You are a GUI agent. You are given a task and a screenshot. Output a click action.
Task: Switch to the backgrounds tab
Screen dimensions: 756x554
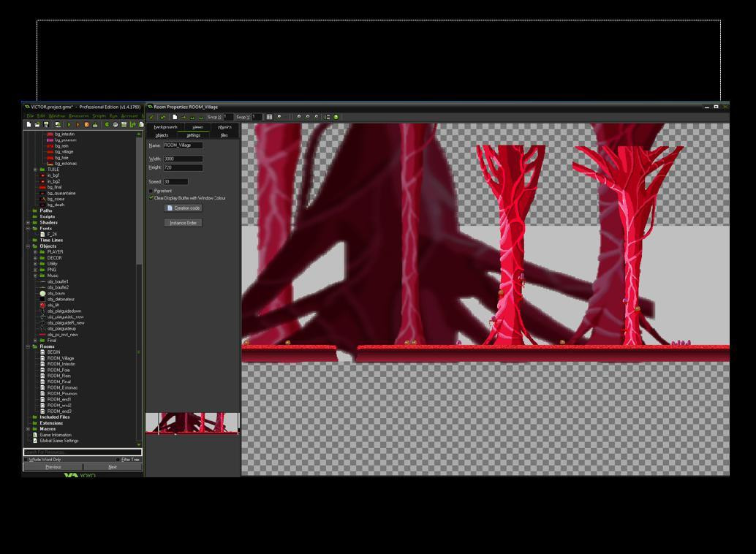[x=165, y=127]
